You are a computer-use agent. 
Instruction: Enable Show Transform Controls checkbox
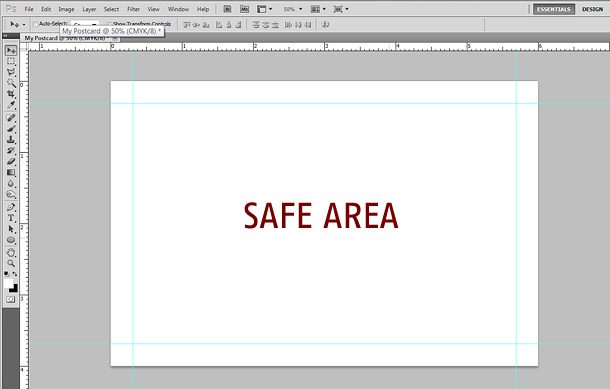pos(109,24)
